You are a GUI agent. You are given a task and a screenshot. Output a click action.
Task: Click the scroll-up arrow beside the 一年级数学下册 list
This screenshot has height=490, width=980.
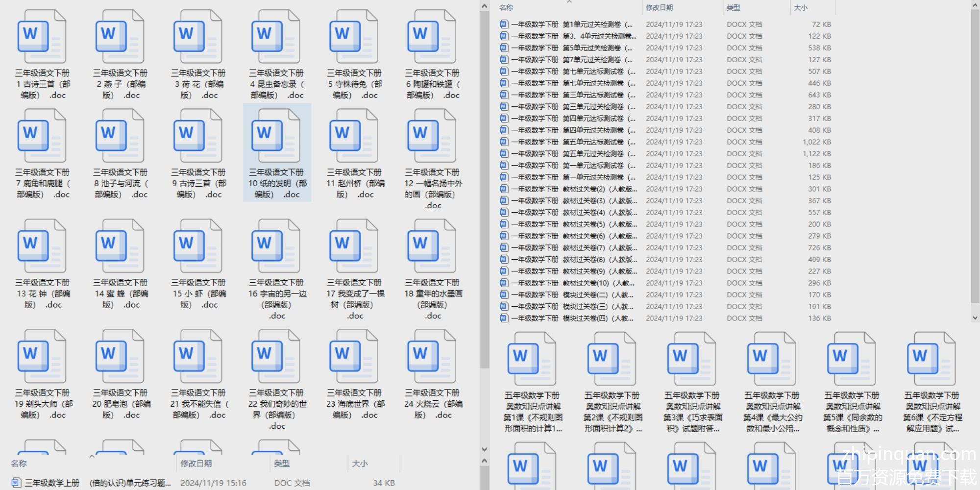pyautogui.click(x=975, y=5)
